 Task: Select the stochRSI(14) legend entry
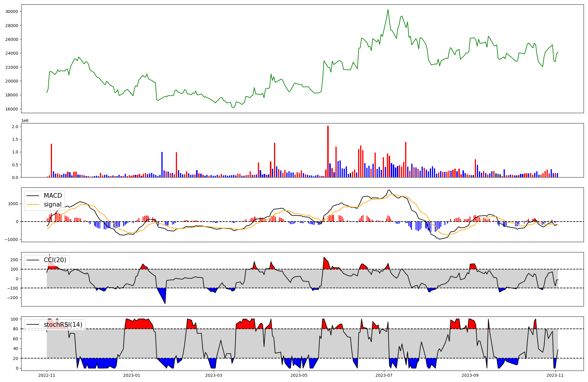pyautogui.click(x=63, y=325)
